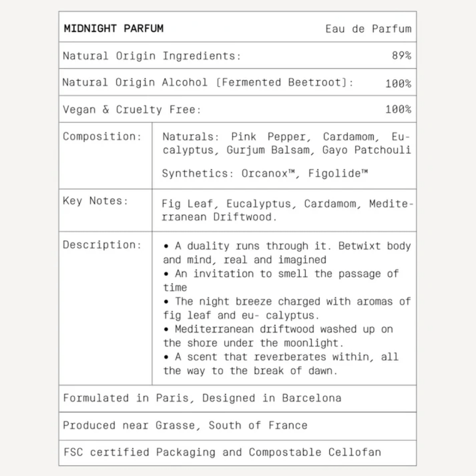
Task: Click the 89% value
Action: pos(402,56)
